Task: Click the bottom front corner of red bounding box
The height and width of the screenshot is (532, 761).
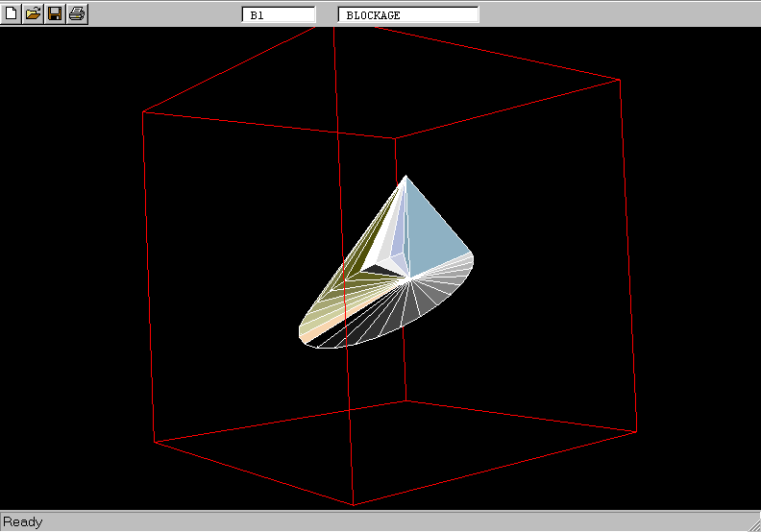Action: (354, 505)
